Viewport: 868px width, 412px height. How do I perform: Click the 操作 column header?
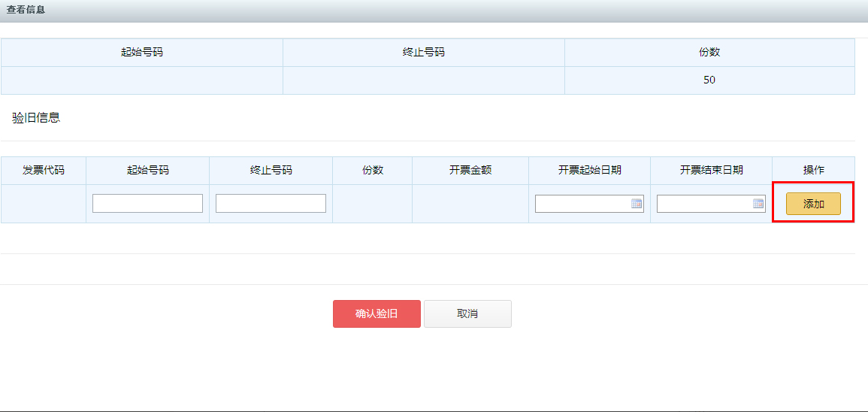click(814, 171)
